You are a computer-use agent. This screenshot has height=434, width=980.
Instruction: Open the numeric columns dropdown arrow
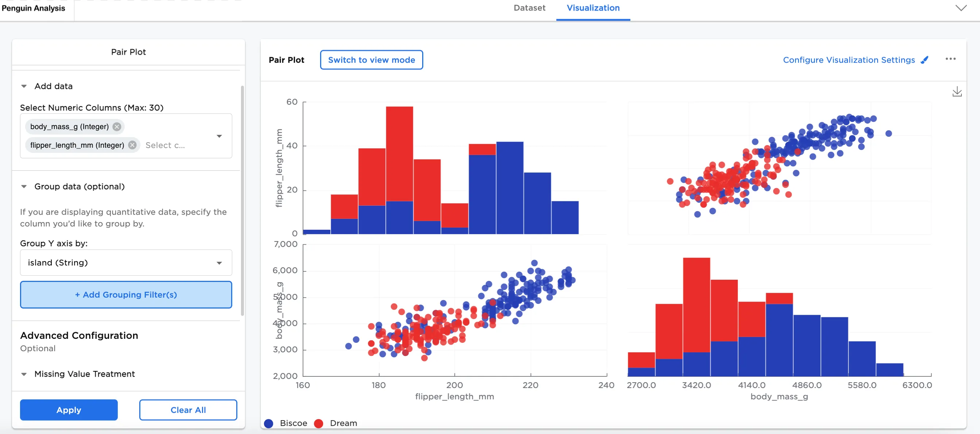219,136
